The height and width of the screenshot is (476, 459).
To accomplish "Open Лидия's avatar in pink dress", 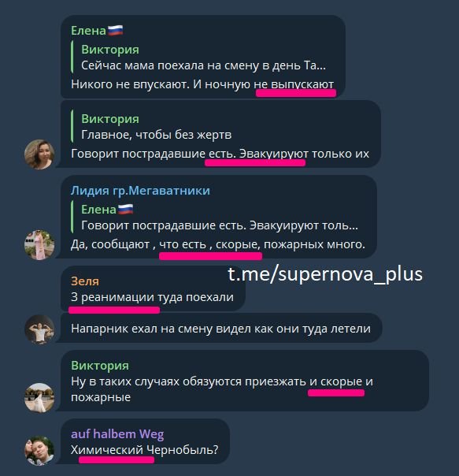I will (x=39, y=244).
